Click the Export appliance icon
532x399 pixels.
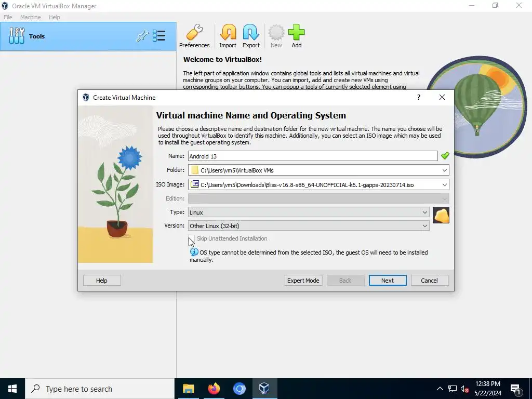[251, 36]
